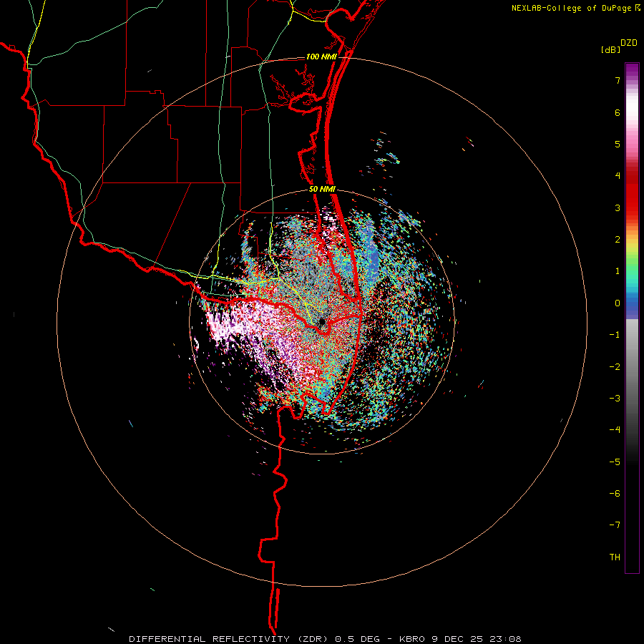
Task: Click the 1 value on the color scale
Action: click(x=618, y=271)
